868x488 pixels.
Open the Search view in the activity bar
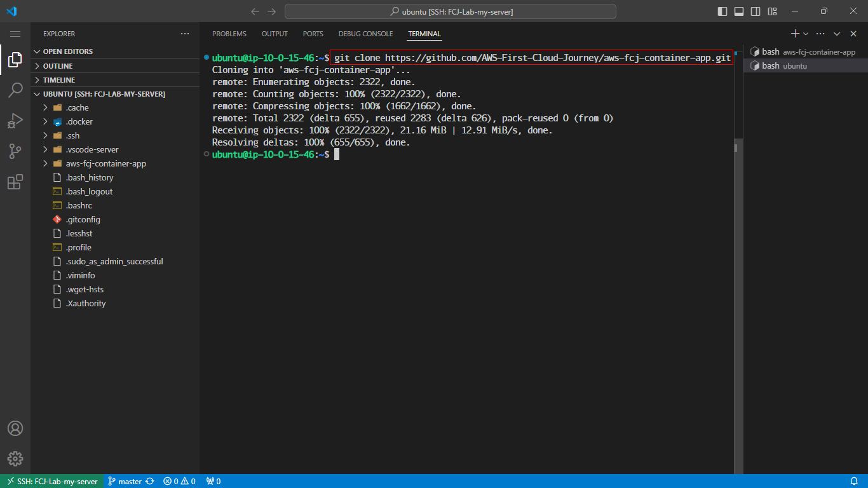(15, 90)
